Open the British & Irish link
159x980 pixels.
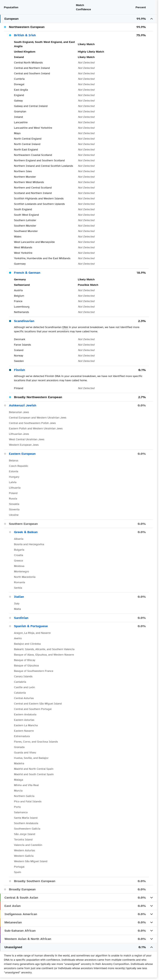coord(25,35)
